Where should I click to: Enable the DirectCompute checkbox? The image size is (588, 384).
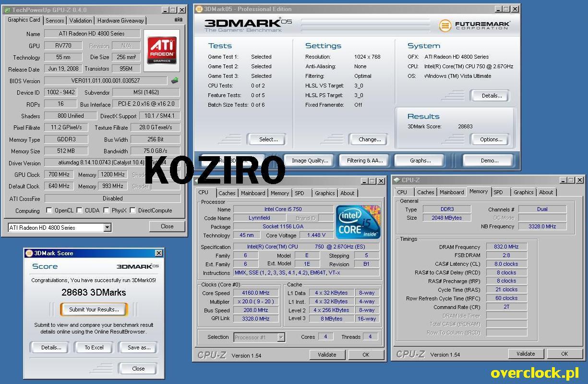coord(133,210)
